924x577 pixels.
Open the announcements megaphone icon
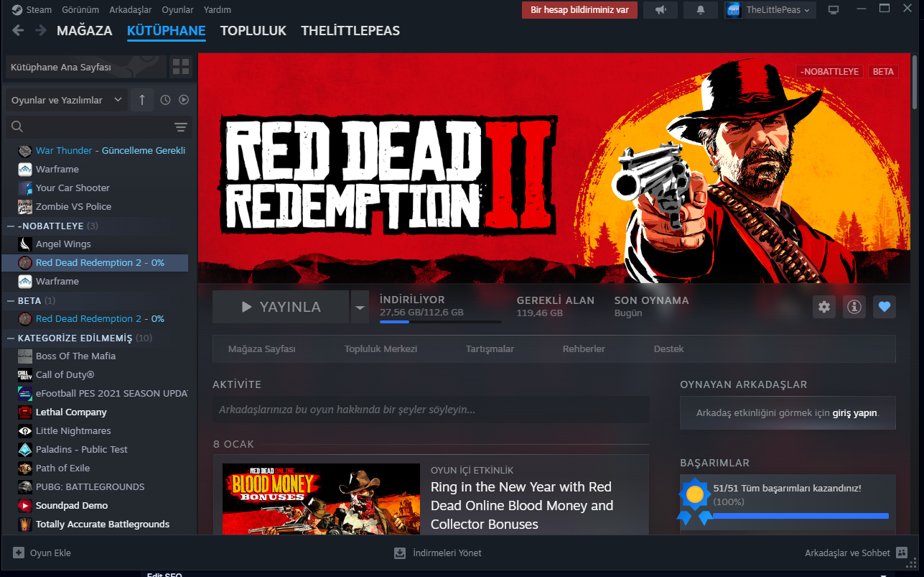tap(661, 10)
